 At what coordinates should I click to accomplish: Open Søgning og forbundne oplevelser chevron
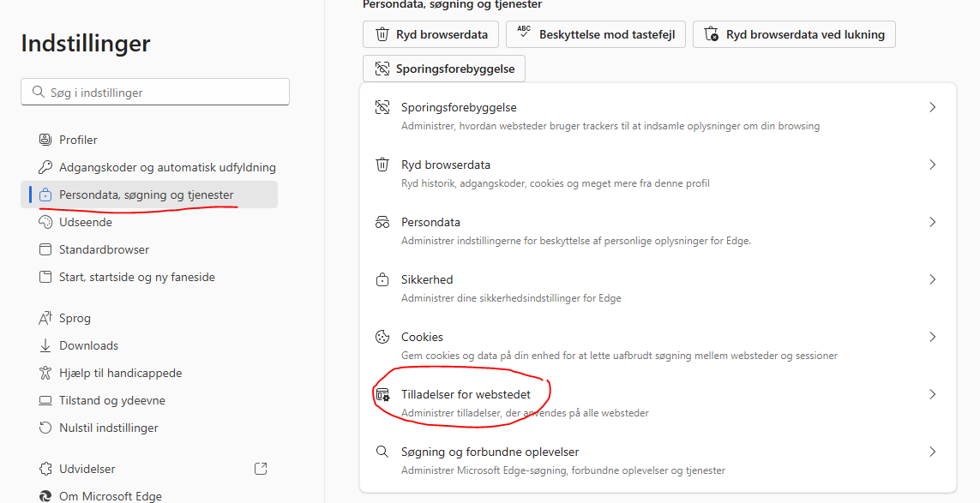click(x=932, y=452)
